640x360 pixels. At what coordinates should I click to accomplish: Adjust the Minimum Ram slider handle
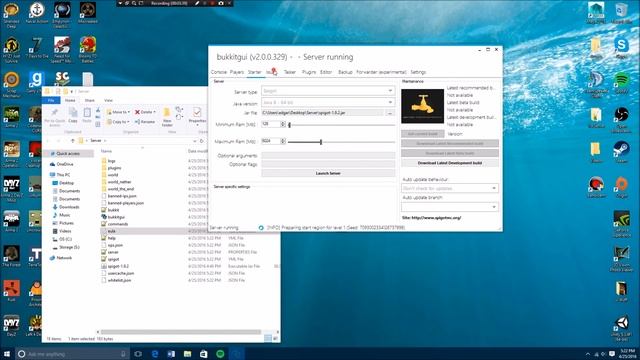(289, 124)
